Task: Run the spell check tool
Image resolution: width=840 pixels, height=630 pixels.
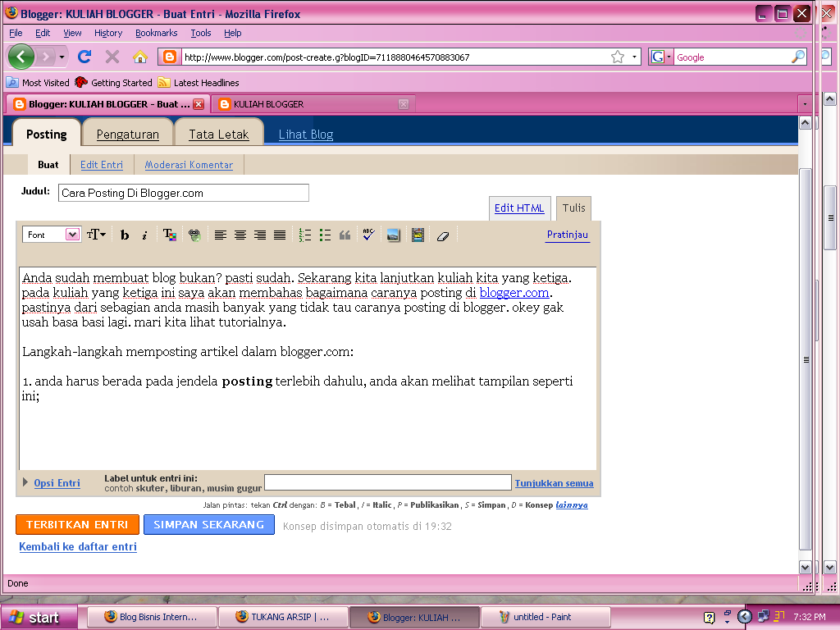Action: pyautogui.click(x=368, y=235)
